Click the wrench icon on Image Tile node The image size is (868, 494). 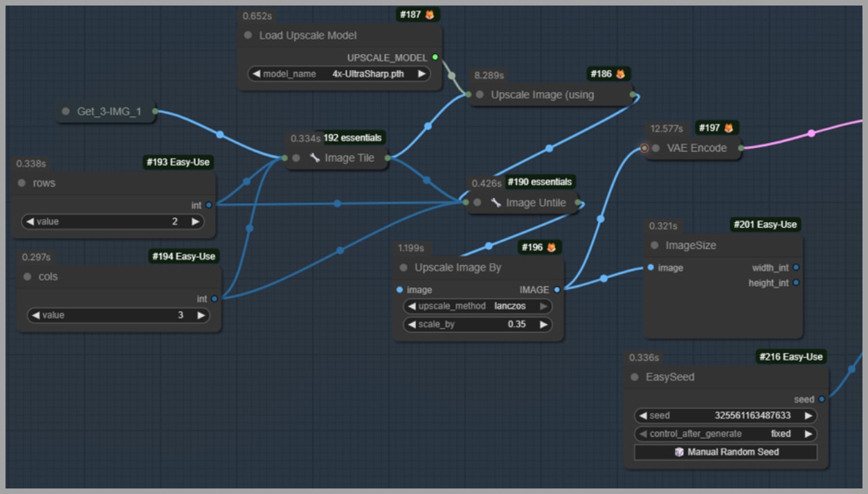pos(315,158)
